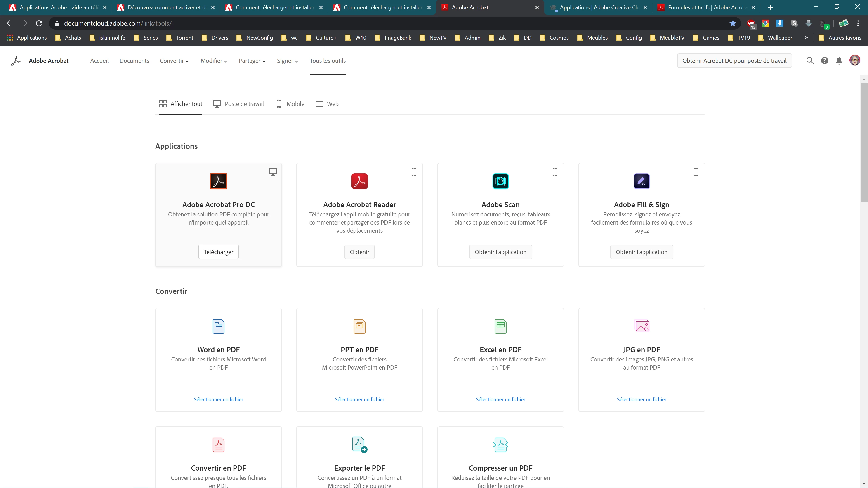Click the PPT en PDF icon

[359, 326]
